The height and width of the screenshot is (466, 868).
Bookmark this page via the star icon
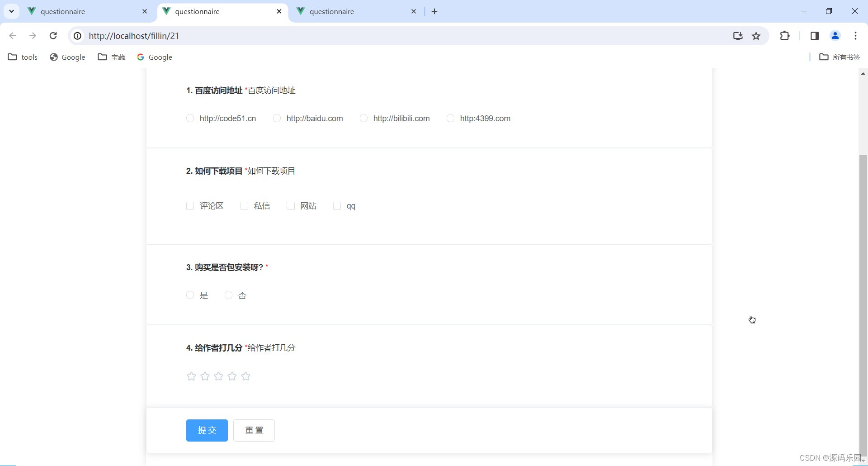coord(756,36)
